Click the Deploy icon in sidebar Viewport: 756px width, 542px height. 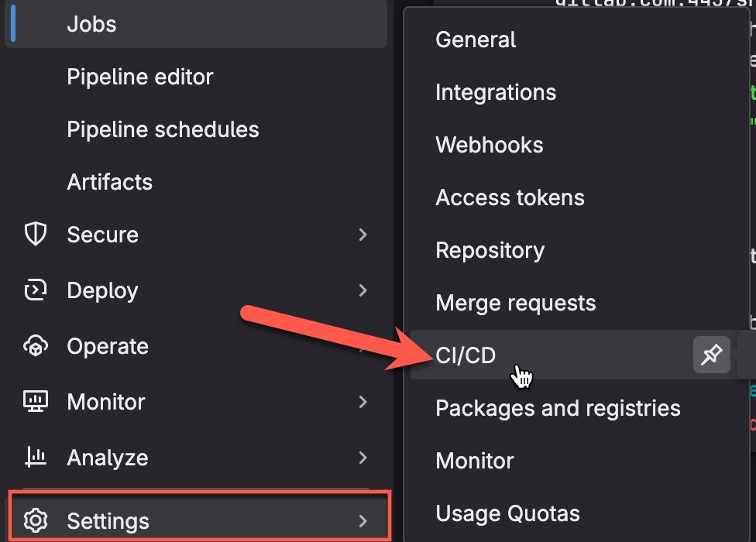36,290
